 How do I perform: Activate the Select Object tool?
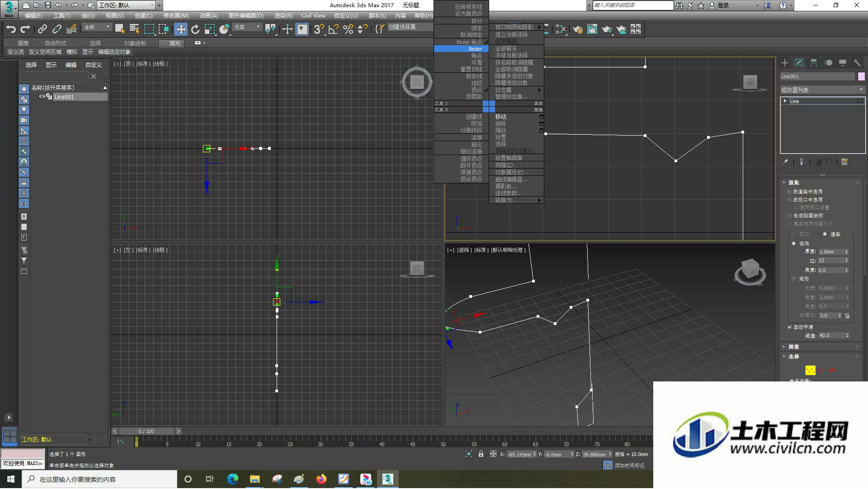click(120, 29)
